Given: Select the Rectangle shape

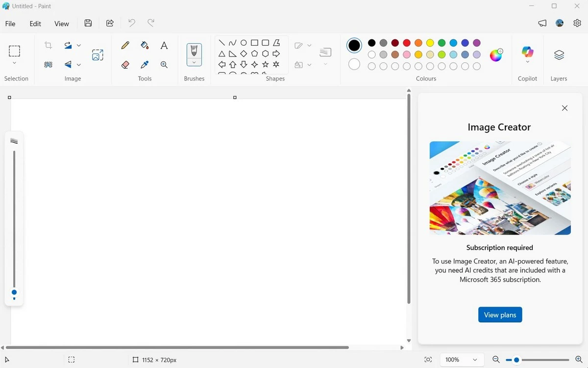Looking at the screenshot, I should (254, 43).
